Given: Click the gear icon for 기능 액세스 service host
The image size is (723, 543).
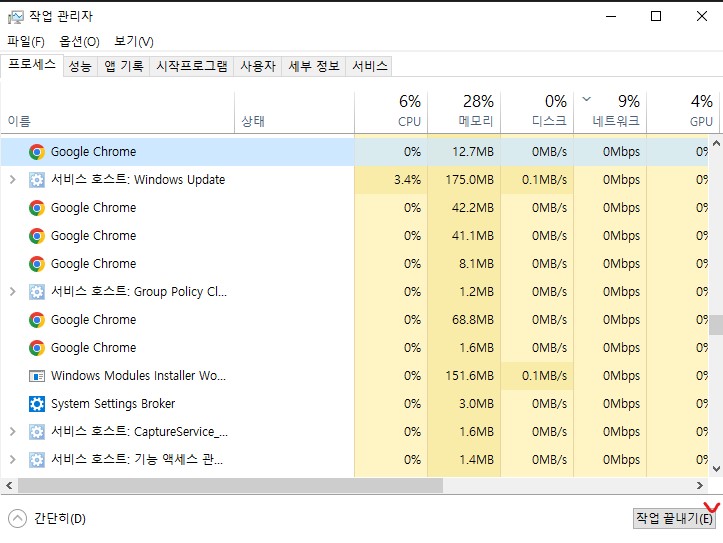Looking at the screenshot, I should tap(36, 460).
